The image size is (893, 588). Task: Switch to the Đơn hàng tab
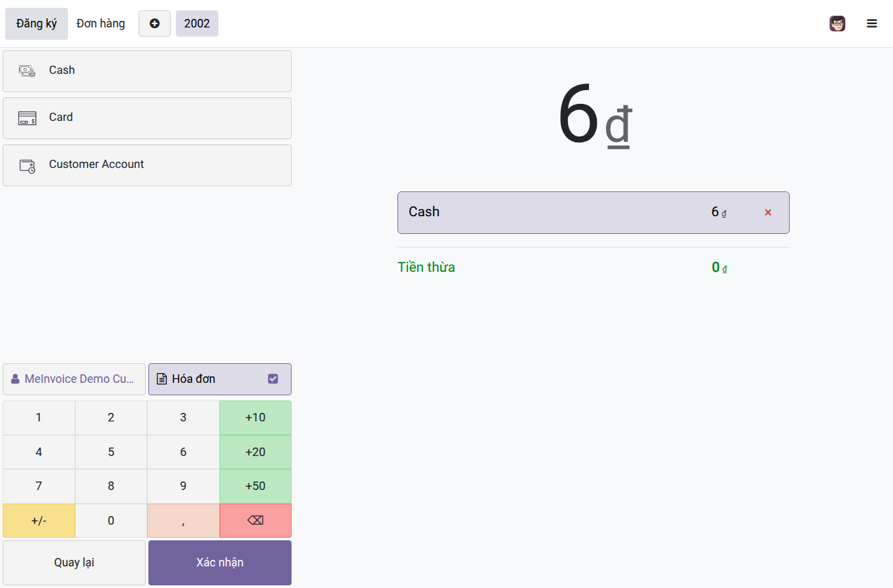click(x=101, y=24)
